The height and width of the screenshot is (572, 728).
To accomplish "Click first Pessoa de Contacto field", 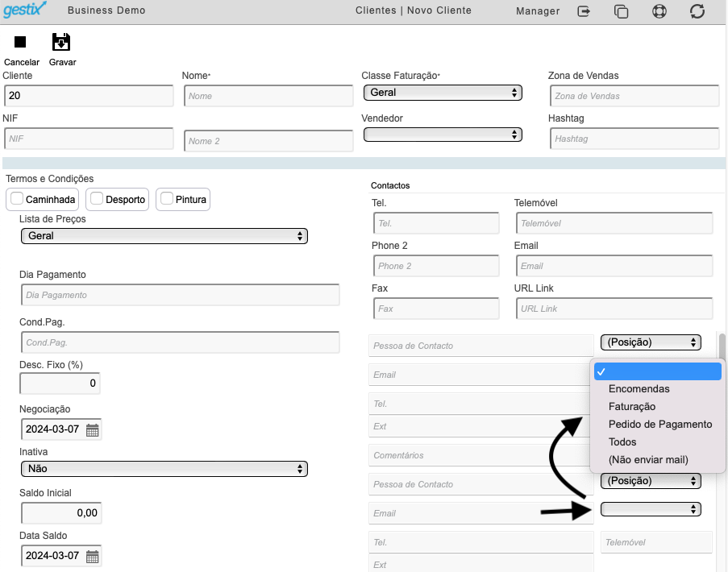I will 481,346.
